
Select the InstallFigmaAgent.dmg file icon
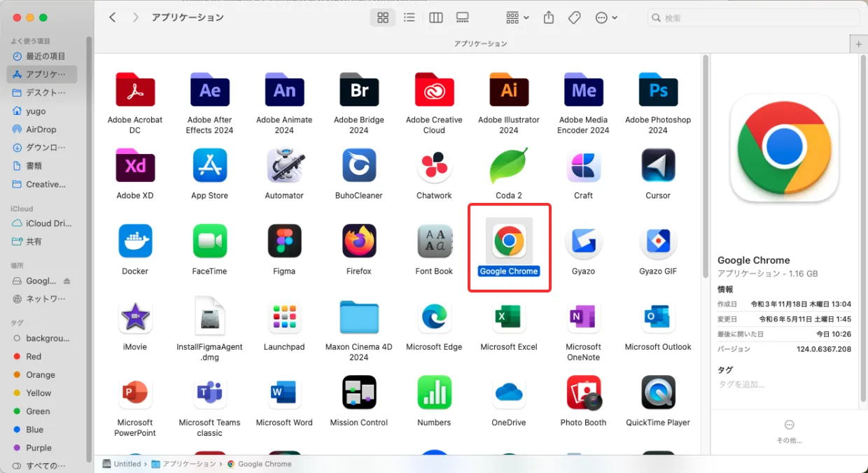(210, 316)
